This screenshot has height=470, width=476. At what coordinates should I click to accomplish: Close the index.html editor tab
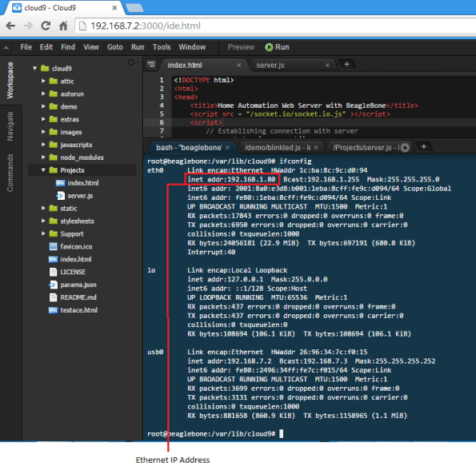coord(239,66)
